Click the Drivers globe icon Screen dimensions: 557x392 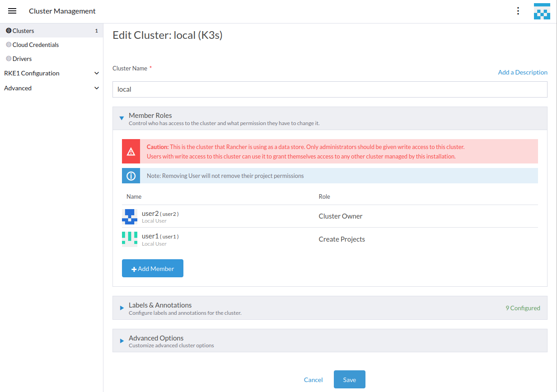coord(8,58)
